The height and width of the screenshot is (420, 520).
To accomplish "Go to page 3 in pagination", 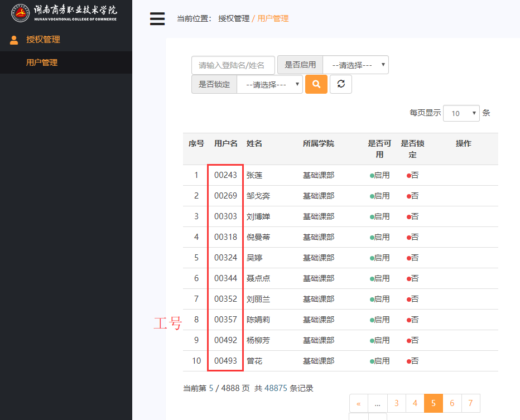I will 396,403.
